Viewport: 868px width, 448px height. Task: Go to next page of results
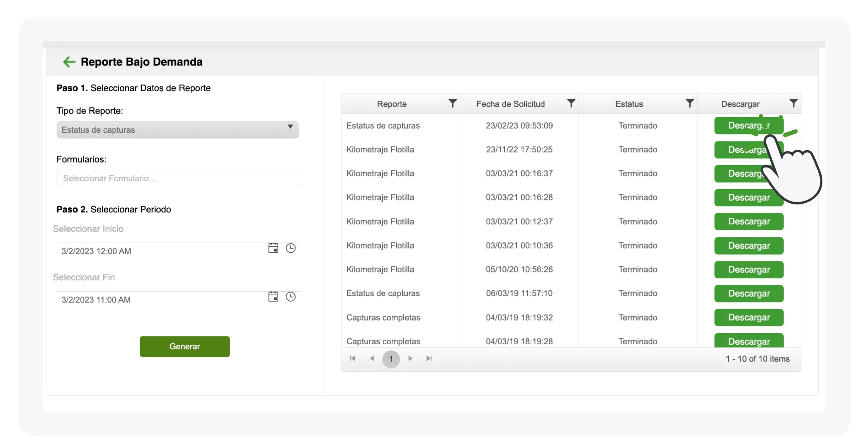410,358
